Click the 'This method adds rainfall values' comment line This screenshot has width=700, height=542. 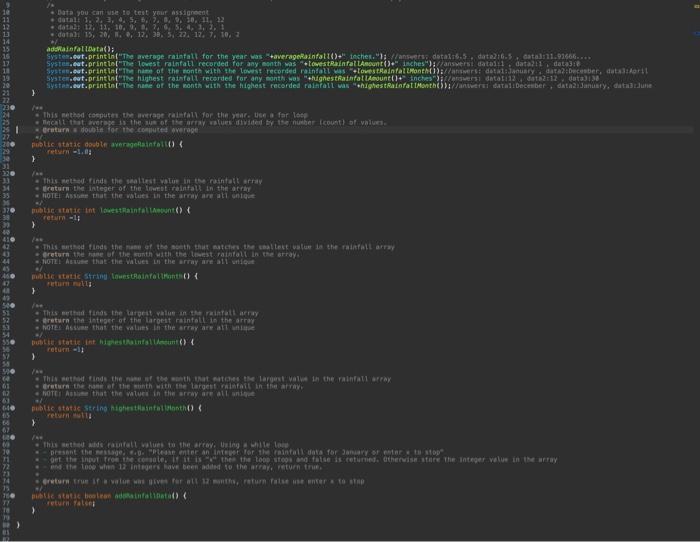point(162,445)
